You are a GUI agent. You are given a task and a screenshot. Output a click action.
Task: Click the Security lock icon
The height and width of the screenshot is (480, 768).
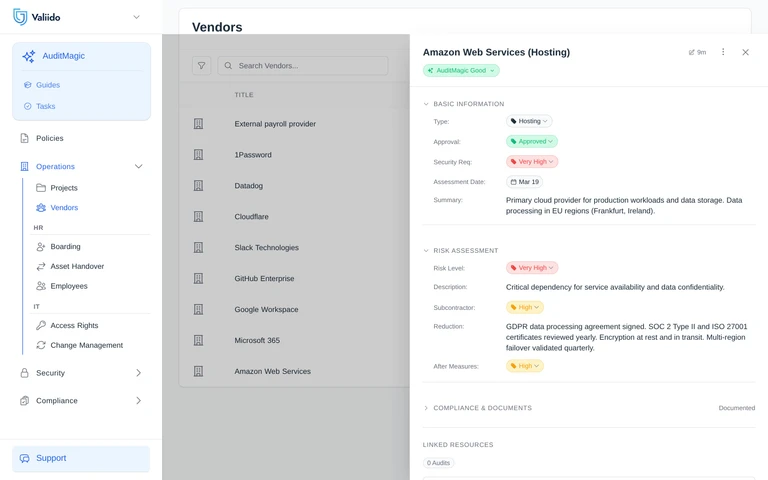[x=24, y=373]
